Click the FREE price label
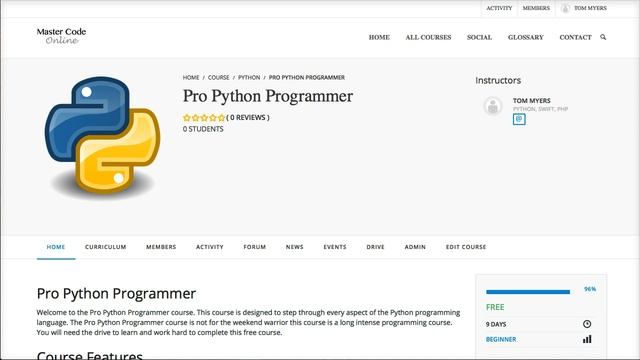This screenshot has height=360, width=640. point(495,307)
